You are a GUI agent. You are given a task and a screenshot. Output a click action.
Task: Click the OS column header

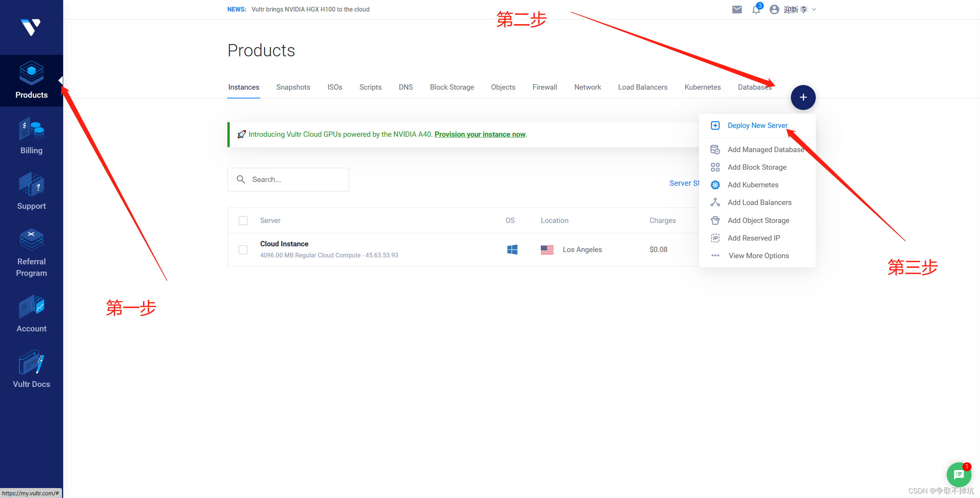[510, 221]
